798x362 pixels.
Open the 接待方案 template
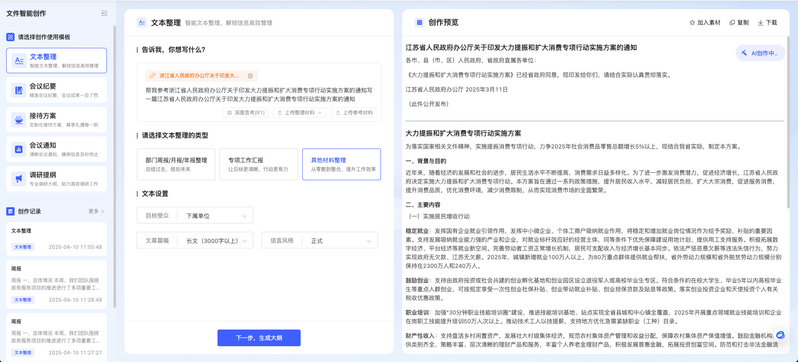click(x=56, y=120)
